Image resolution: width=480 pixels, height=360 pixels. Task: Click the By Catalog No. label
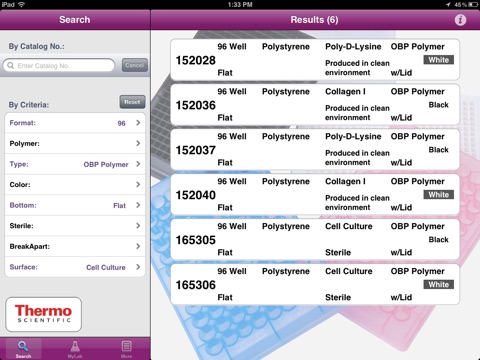[x=37, y=46]
